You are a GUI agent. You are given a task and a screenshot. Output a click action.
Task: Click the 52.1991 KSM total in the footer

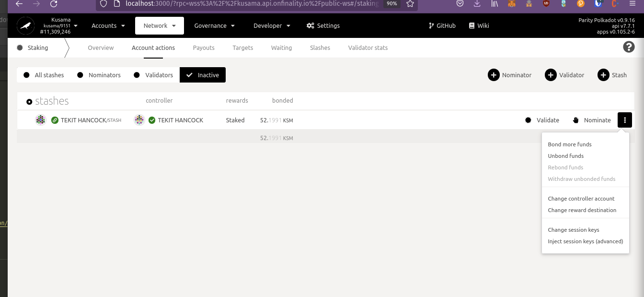276,138
